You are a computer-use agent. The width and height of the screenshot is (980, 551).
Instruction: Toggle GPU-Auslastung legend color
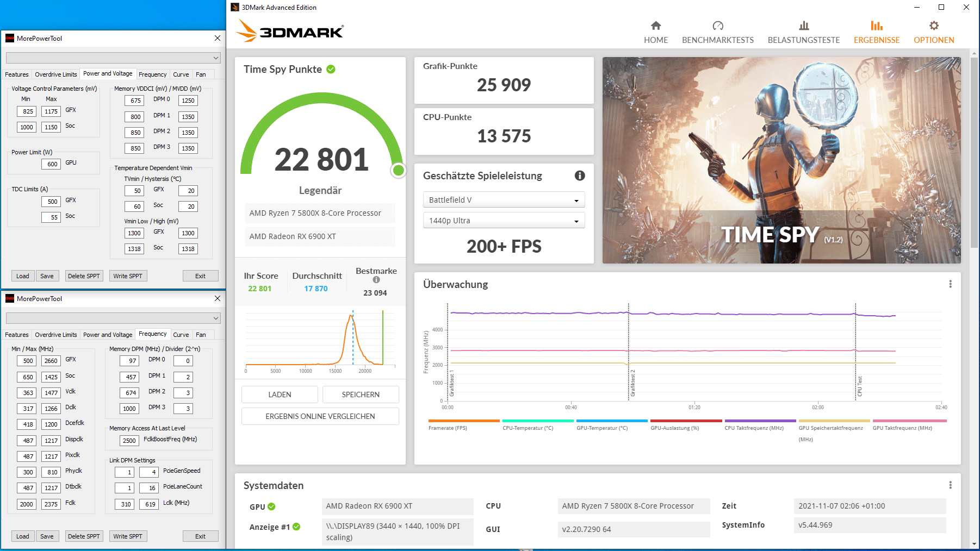pyautogui.click(x=686, y=421)
